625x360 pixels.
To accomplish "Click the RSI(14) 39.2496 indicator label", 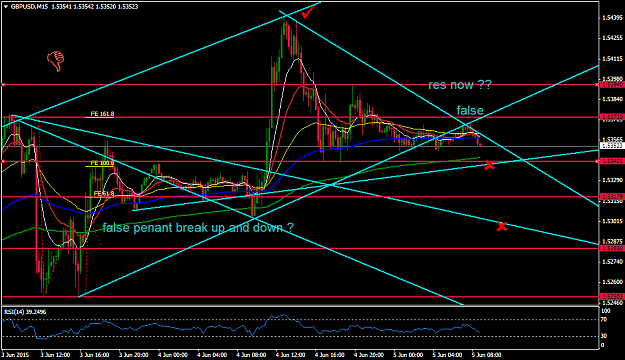I will tap(25, 312).
